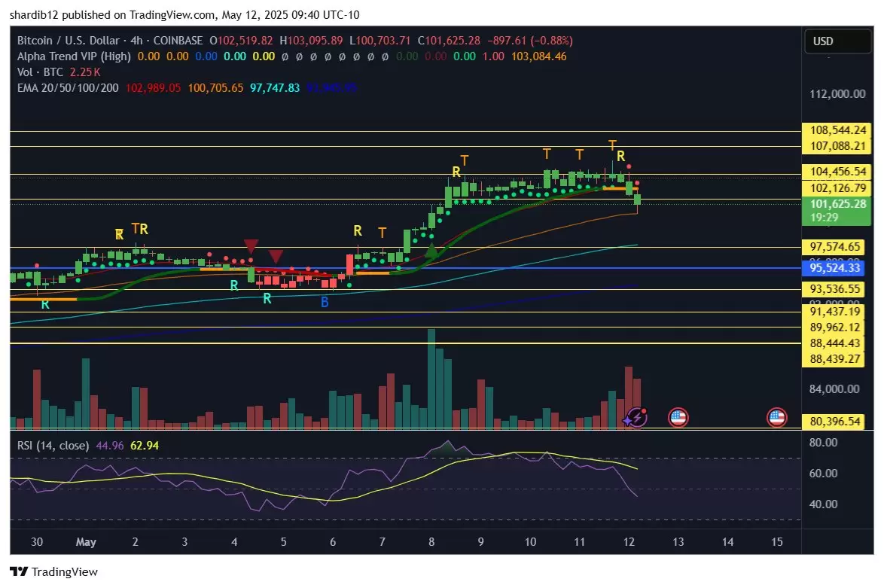
Task: Click the volume value 2.25 K
Action: pyautogui.click(x=85, y=72)
